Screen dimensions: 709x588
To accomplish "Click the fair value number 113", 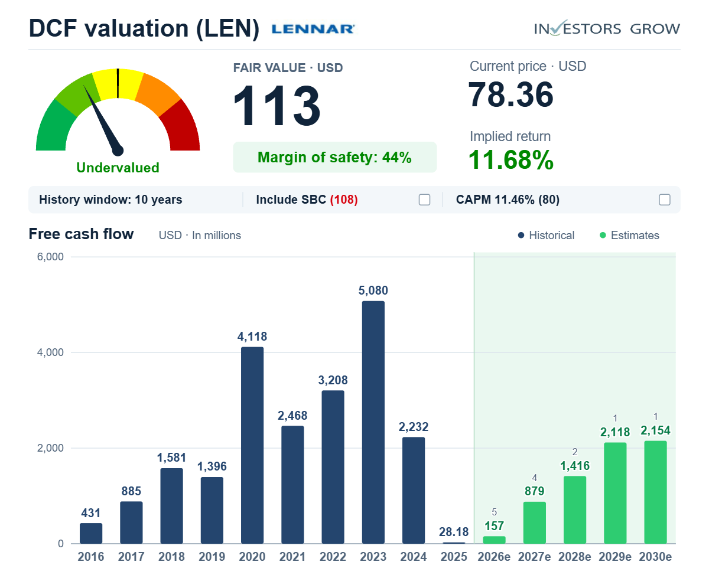I will (x=277, y=107).
